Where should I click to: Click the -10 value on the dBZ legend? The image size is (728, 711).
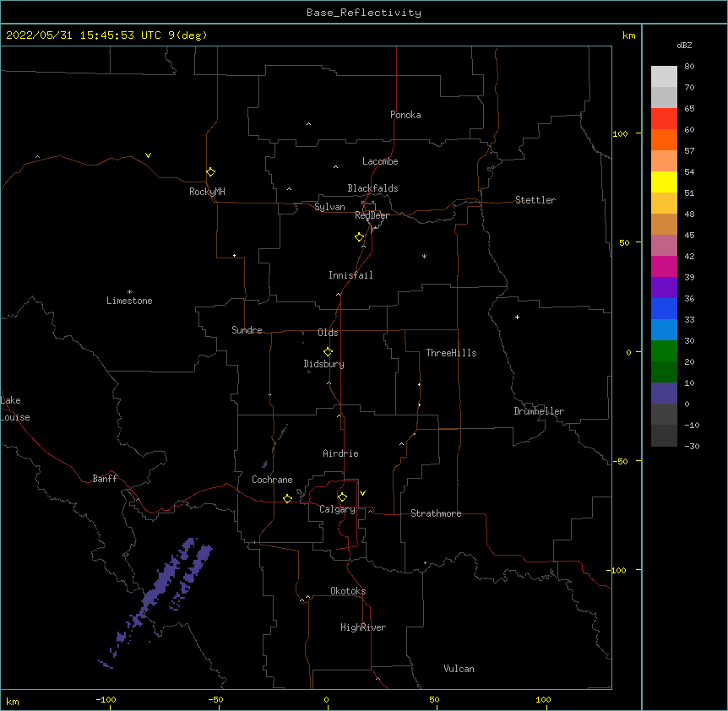coord(692,425)
